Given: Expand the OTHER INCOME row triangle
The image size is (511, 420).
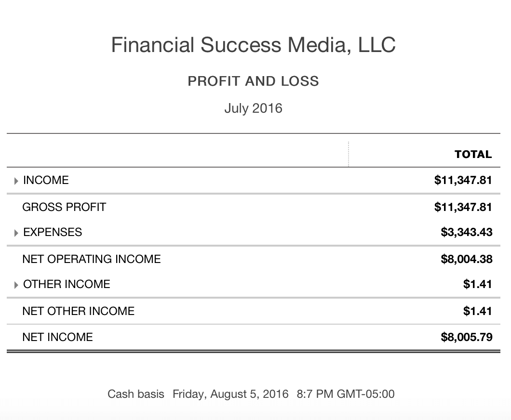Looking at the screenshot, I should 16,285.
